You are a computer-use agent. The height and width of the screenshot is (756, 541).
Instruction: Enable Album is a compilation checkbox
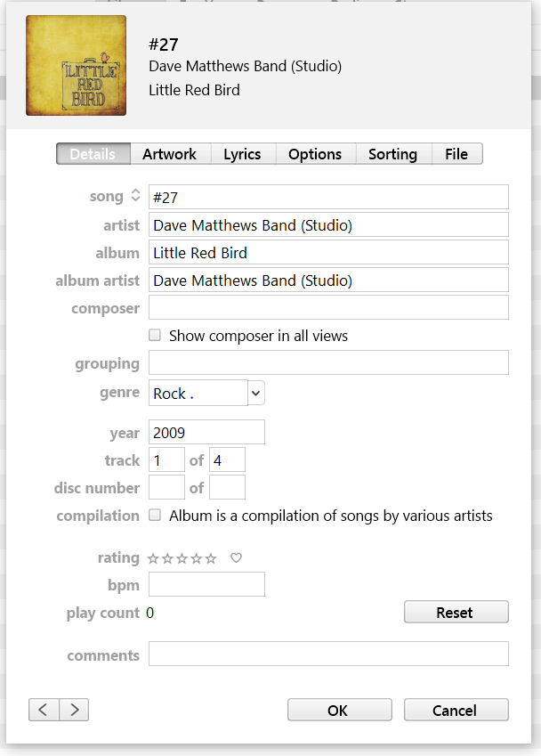pyautogui.click(x=155, y=516)
